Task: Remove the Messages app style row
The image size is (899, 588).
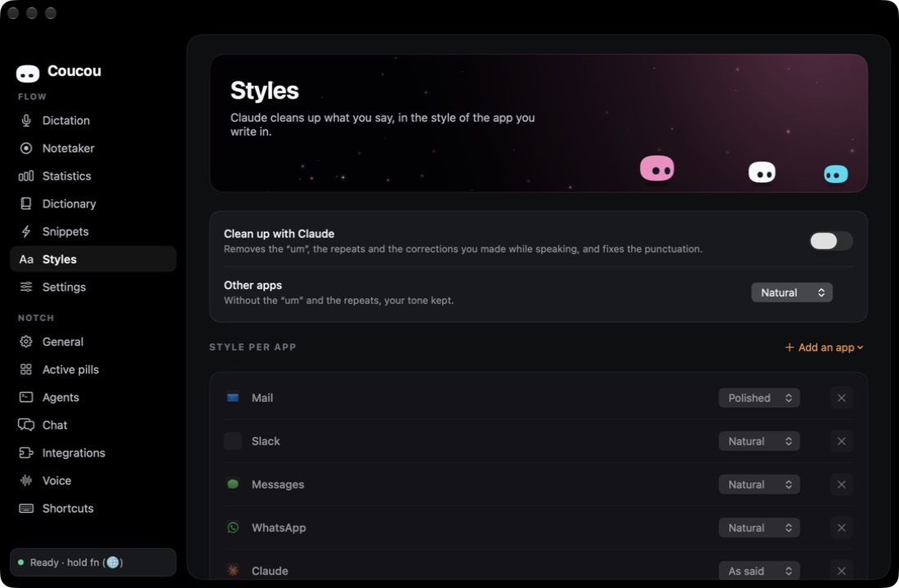Action: click(841, 484)
